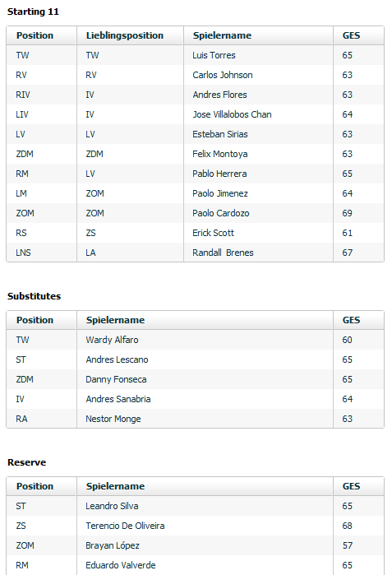Click Spielername header in Reserve table
Viewport: 392px width, 575px height.
click(x=115, y=486)
